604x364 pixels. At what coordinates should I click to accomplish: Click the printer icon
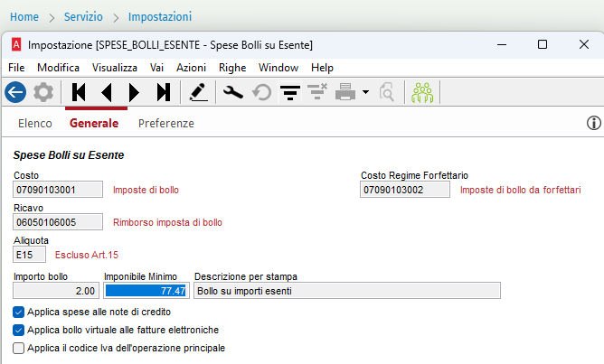(345, 92)
